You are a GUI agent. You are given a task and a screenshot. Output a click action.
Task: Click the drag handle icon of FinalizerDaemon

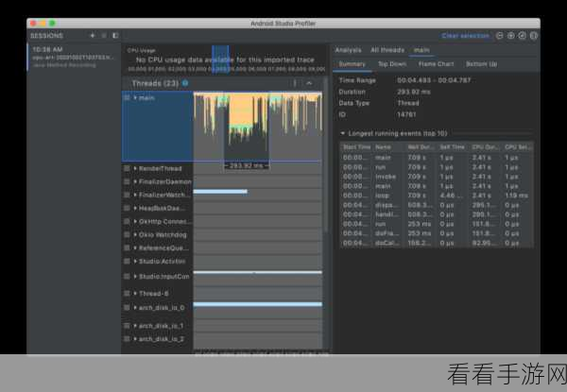(x=127, y=181)
